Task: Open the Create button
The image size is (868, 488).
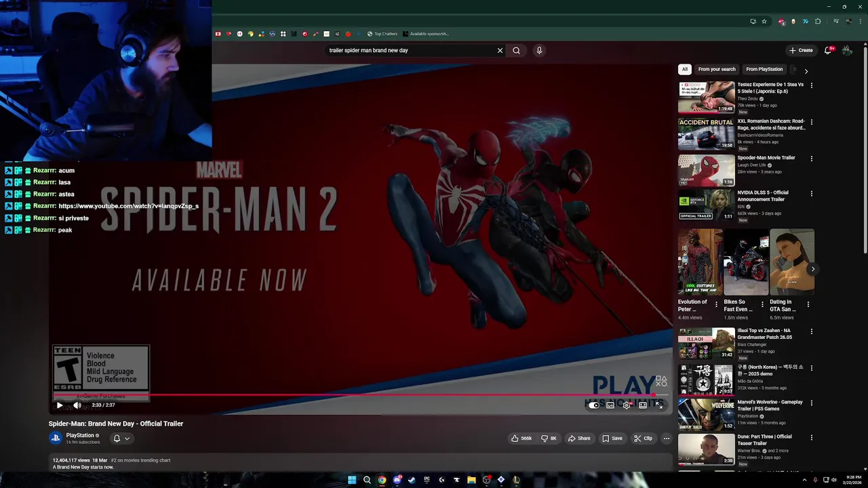Action: (x=801, y=50)
